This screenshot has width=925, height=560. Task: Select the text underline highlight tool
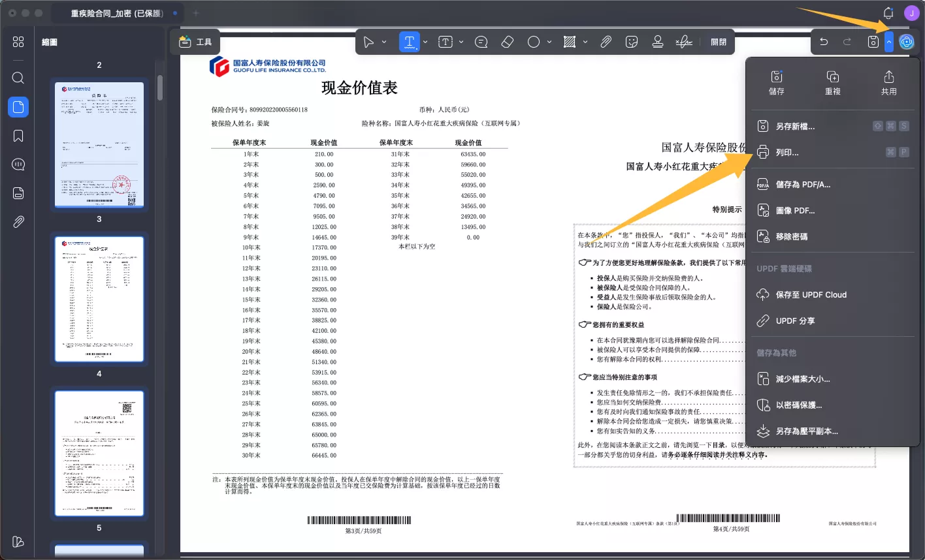coord(410,42)
